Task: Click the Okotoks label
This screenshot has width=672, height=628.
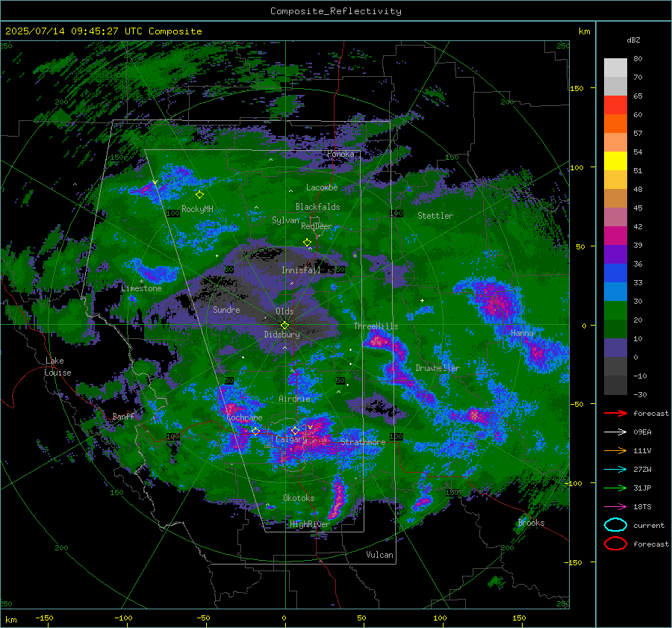Action: point(299,498)
